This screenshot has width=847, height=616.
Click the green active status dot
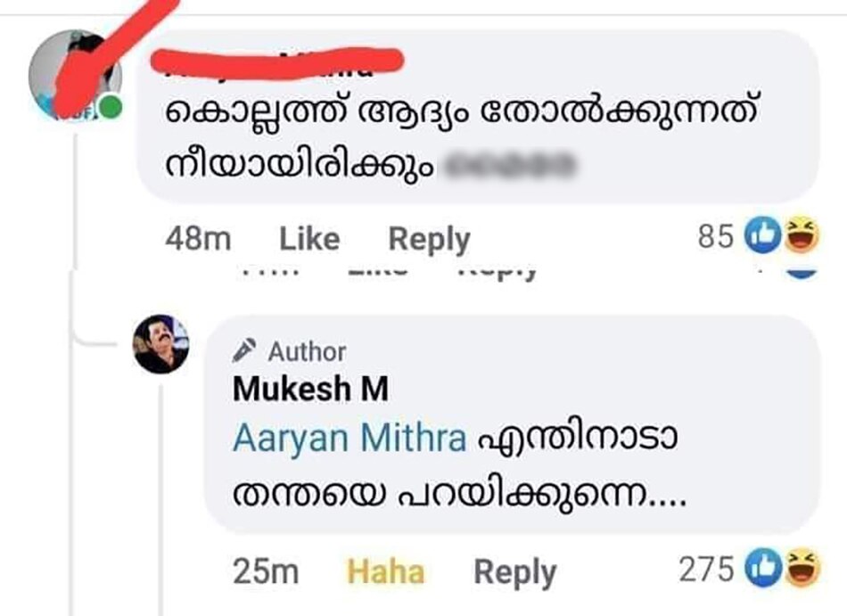(x=109, y=106)
